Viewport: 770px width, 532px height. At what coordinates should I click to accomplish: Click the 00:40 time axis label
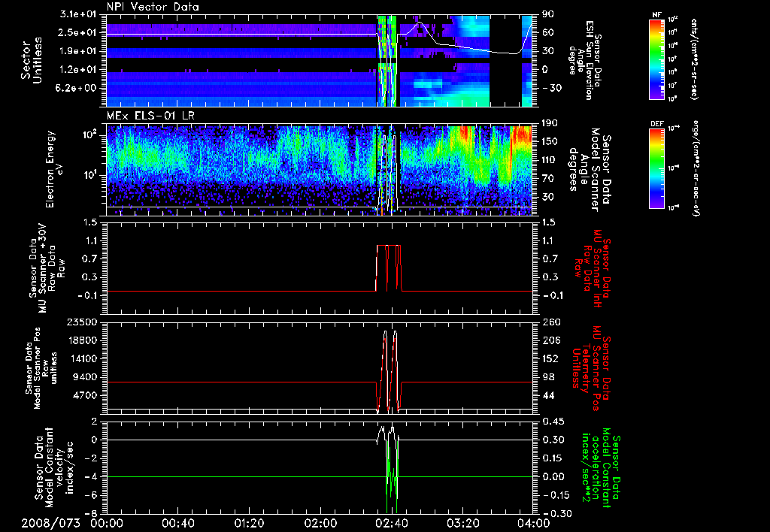point(177,523)
